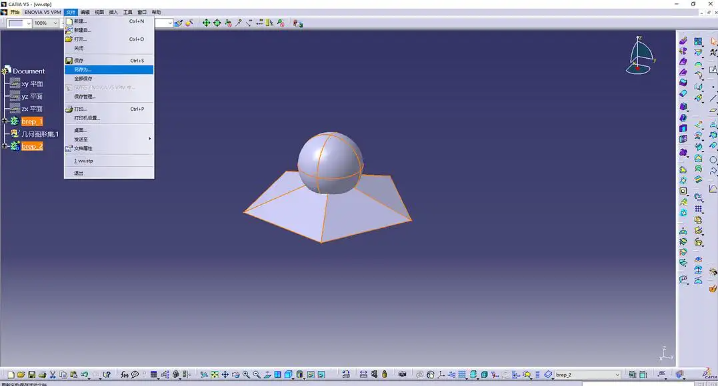The height and width of the screenshot is (386, 718).
Task: Choose 保存管理... menu entry
Action: pyautogui.click(x=109, y=97)
